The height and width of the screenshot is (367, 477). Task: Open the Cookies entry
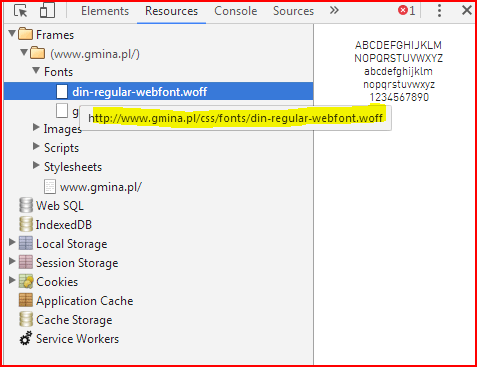click(57, 282)
